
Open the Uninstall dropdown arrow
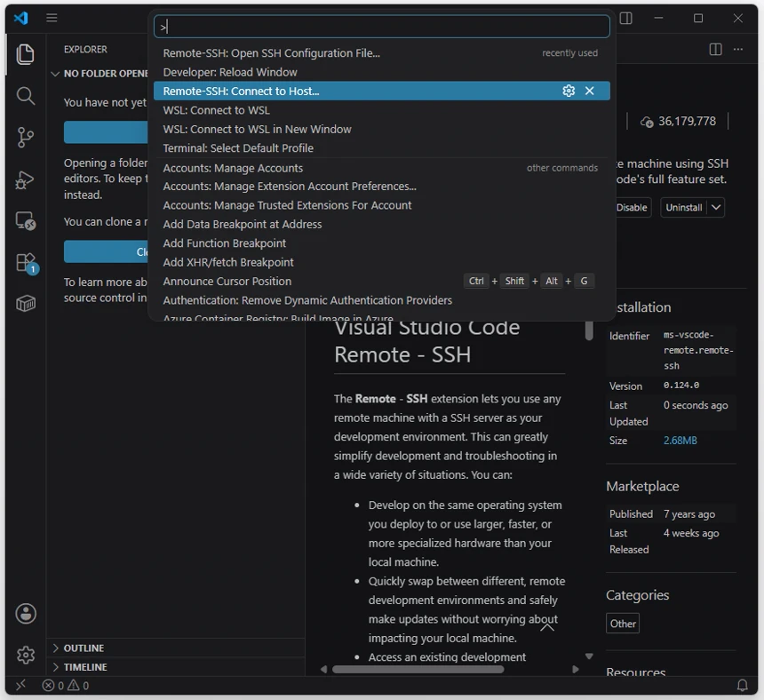(716, 208)
